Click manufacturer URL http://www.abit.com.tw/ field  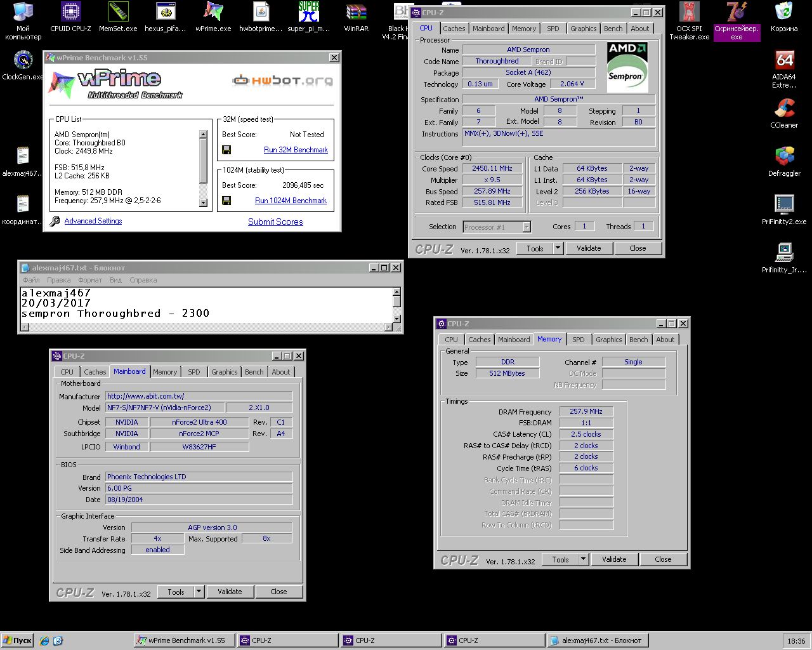(x=199, y=396)
